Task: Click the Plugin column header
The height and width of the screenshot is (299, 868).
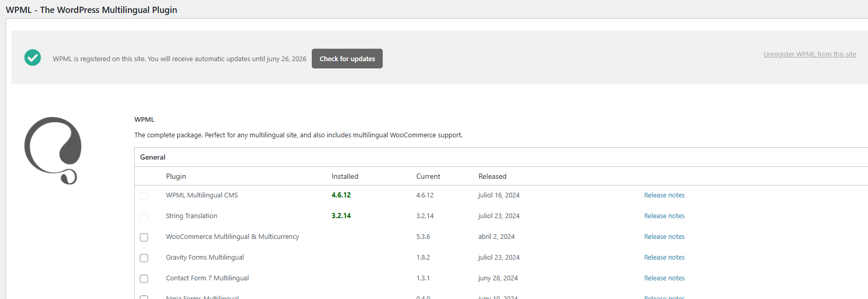Action: (x=176, y=176)
